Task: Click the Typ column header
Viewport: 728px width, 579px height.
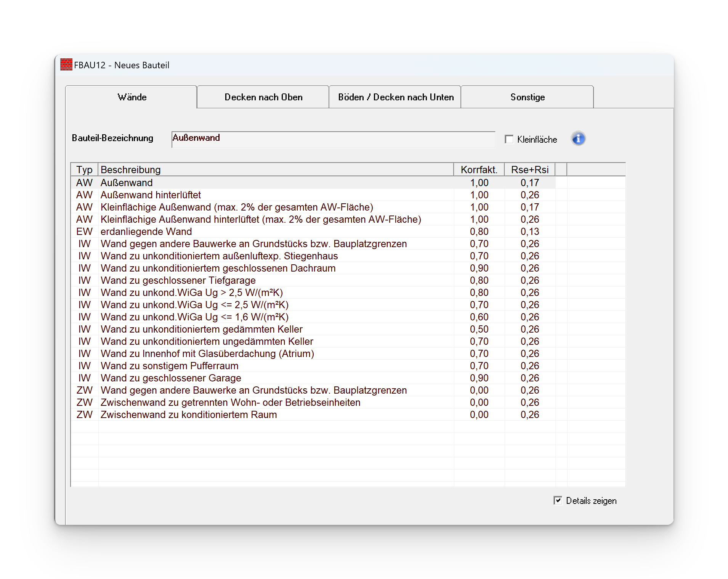Action: pos(84,170)
